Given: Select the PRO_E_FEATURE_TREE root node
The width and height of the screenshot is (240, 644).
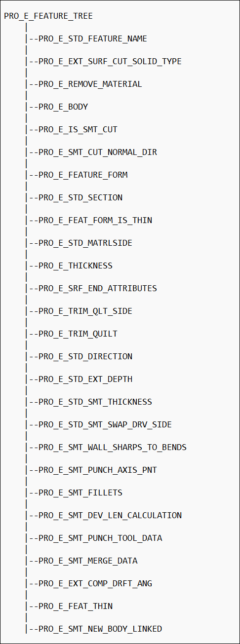Looking at the screenshot, I should point(48,16).
